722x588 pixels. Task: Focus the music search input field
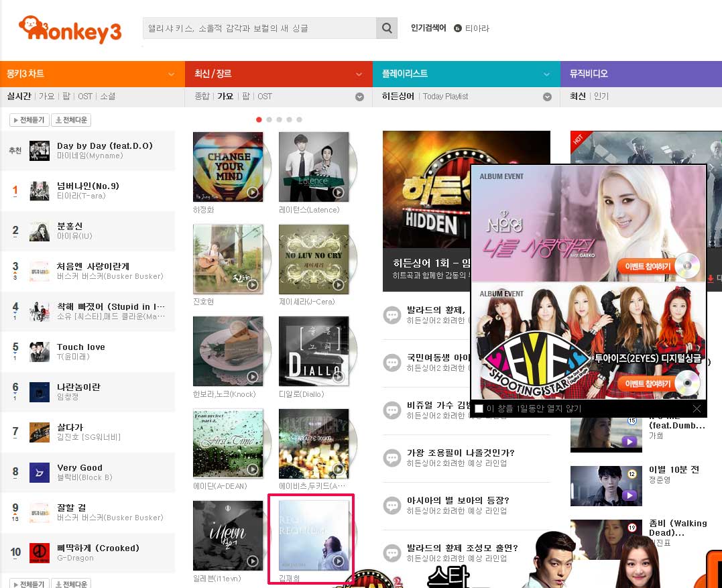[259, 28]
